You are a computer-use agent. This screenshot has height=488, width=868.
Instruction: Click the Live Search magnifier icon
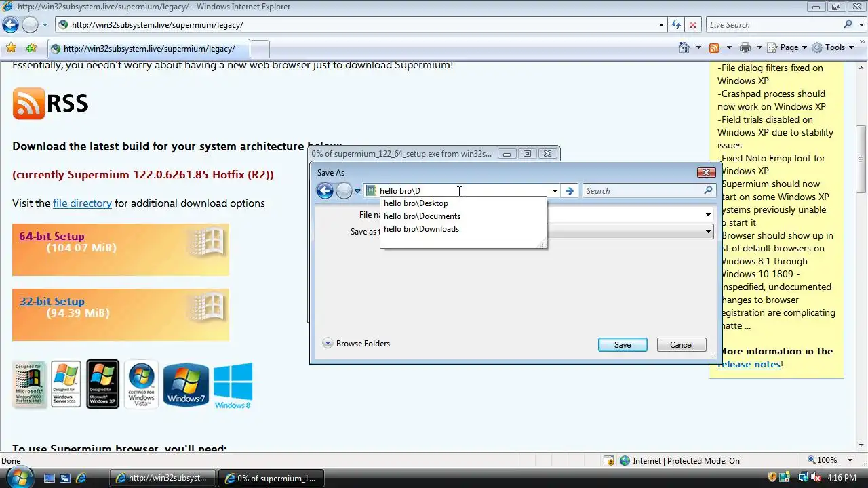[x=848, y=25]
